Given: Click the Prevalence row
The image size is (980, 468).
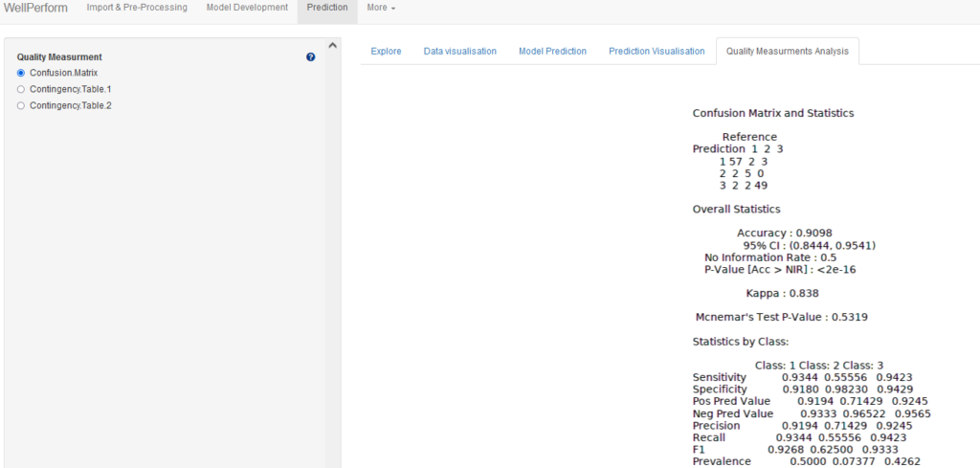Looking at the screenshot, I should coord(806,461).
